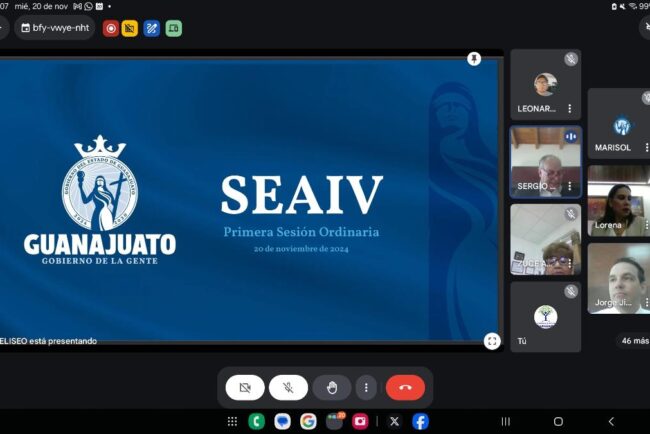Open options for LEONAR participant tile

(x=570, y=109)
